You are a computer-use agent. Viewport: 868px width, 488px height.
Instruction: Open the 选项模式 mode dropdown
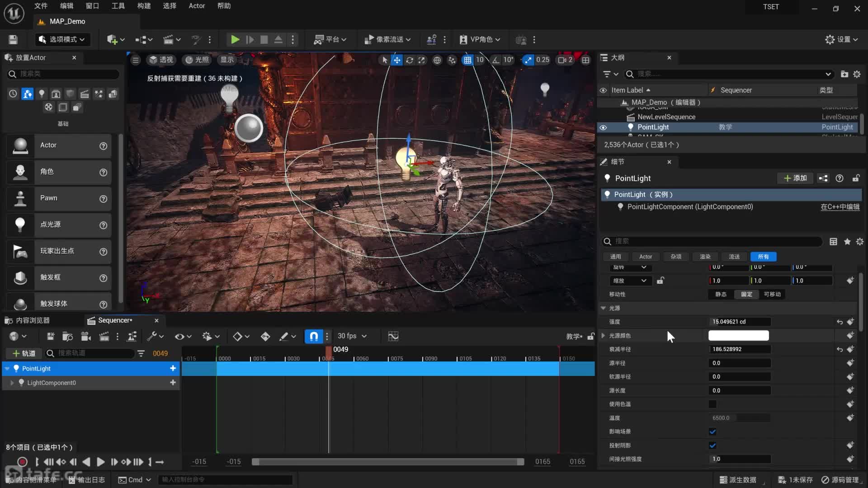62,40
